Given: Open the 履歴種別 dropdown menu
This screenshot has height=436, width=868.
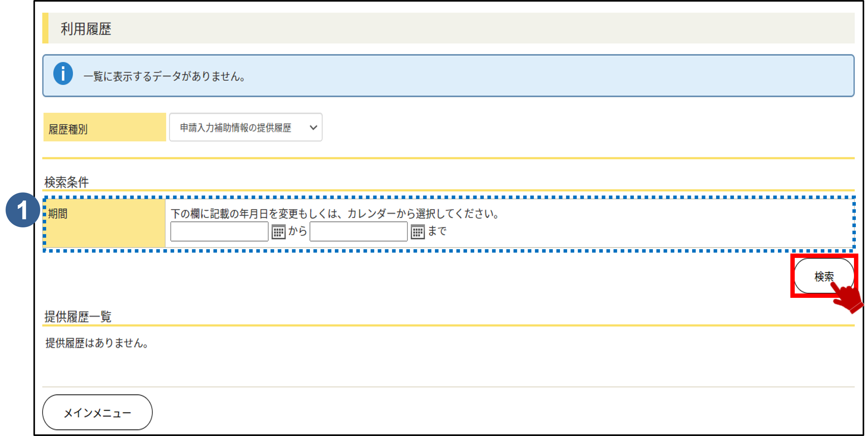Looking at the screenshot, I should [x=246, y=127].
